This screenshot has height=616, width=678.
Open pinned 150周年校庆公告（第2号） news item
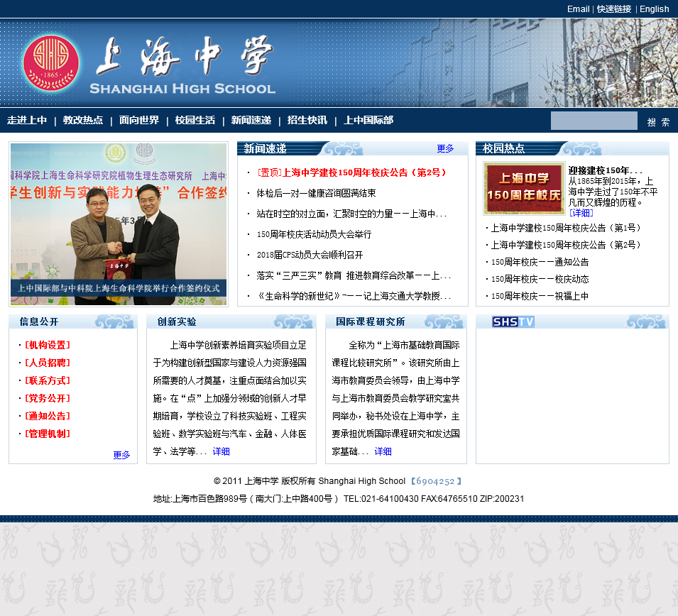pyautogui.click(x=351, y=173)
